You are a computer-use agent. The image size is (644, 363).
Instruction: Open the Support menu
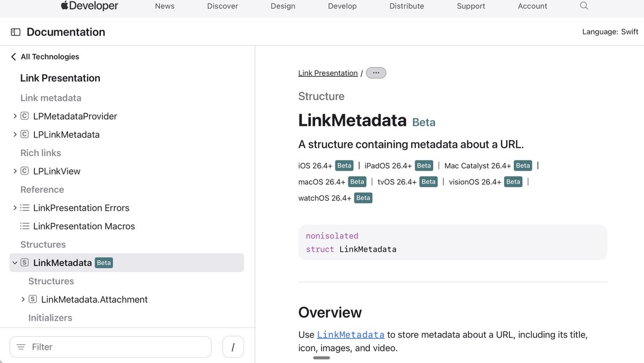[x=471, y=6]
